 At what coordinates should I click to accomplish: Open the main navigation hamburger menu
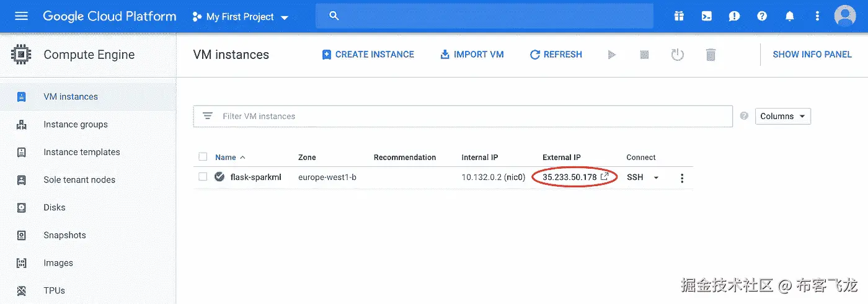pyautogui.click(x=22, y=16)
